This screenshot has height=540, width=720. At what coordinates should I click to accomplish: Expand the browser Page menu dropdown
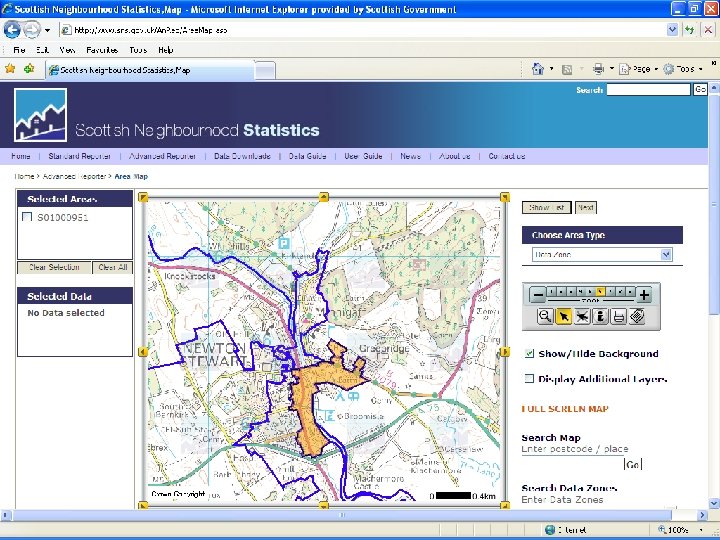click(657, 69)
